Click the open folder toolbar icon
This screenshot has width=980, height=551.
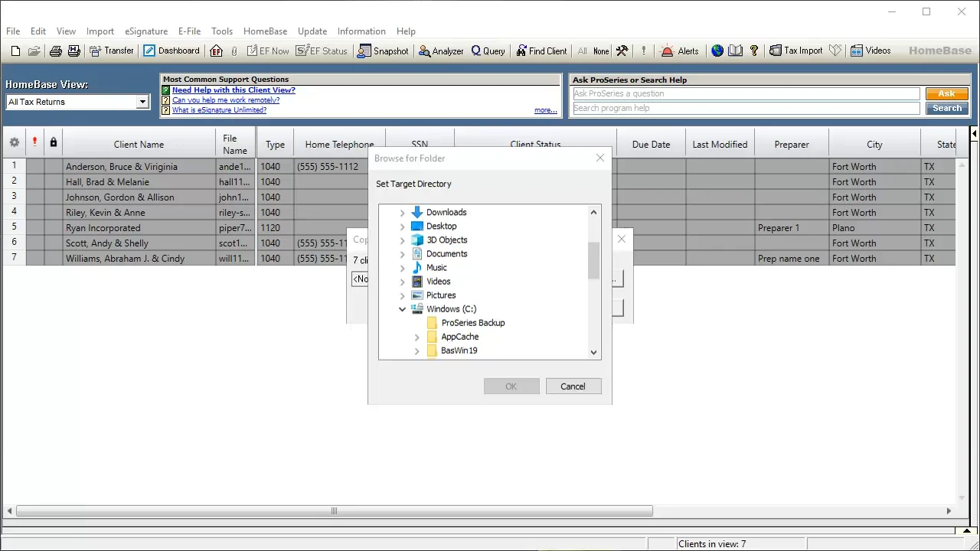34,51
